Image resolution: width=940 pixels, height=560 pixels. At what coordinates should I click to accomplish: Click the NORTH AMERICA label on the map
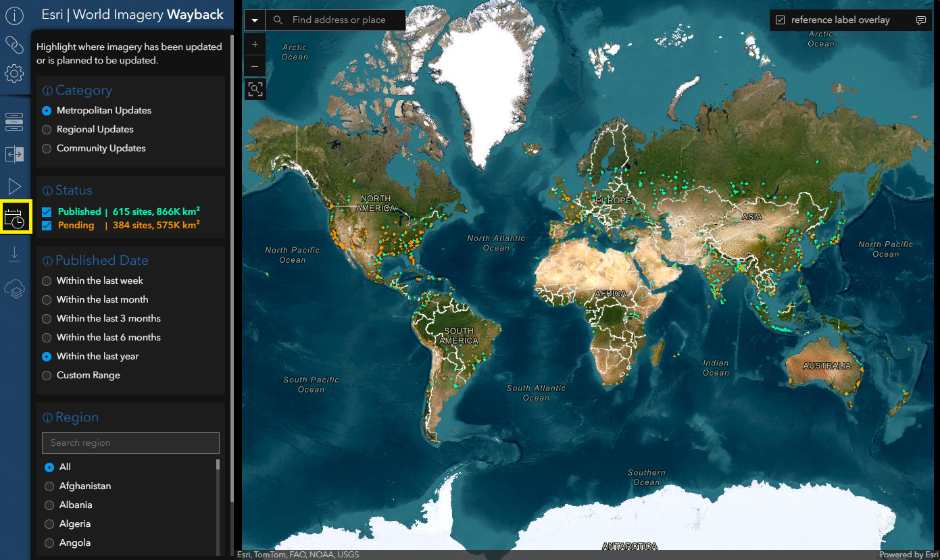tap(376, 203)
